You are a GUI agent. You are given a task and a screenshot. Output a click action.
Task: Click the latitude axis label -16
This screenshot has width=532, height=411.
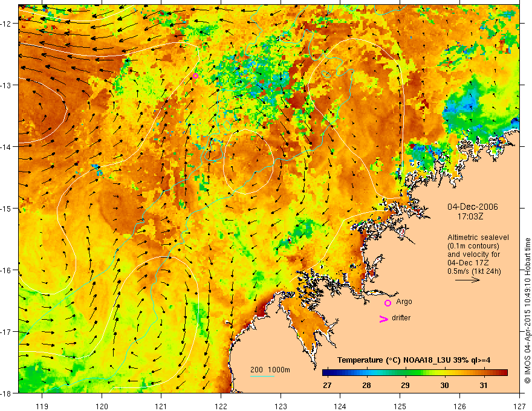7,270
